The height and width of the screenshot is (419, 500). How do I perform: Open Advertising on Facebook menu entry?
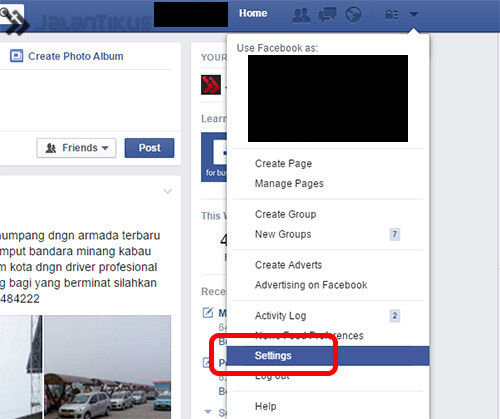[x=311, y=285]
